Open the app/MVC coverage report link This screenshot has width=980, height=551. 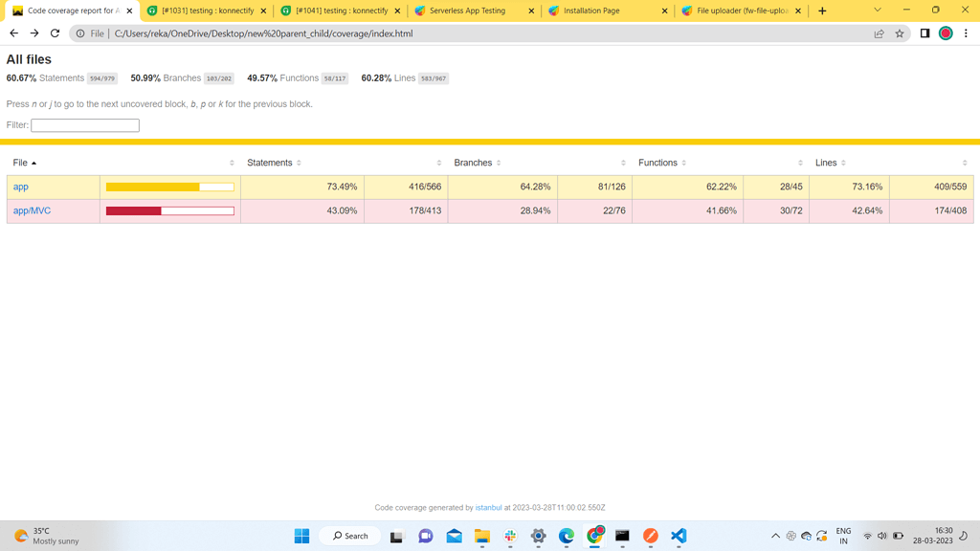29,209
